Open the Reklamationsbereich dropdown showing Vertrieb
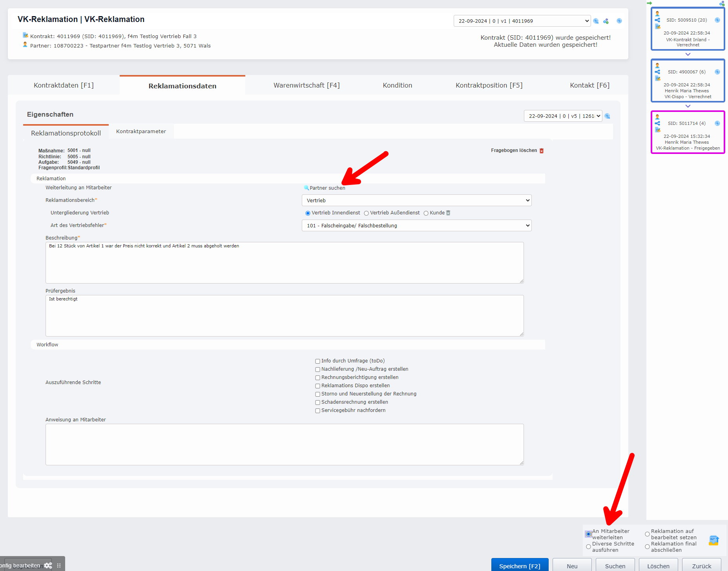The width and height of the screenshot is (728, 571). [x=416, y=200]
